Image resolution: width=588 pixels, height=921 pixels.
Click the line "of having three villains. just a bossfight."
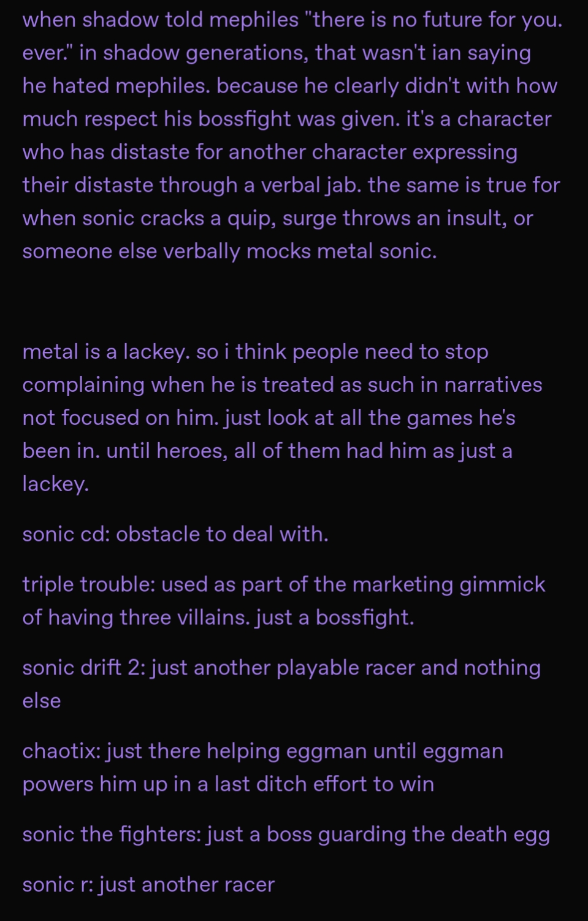point(218,618)
